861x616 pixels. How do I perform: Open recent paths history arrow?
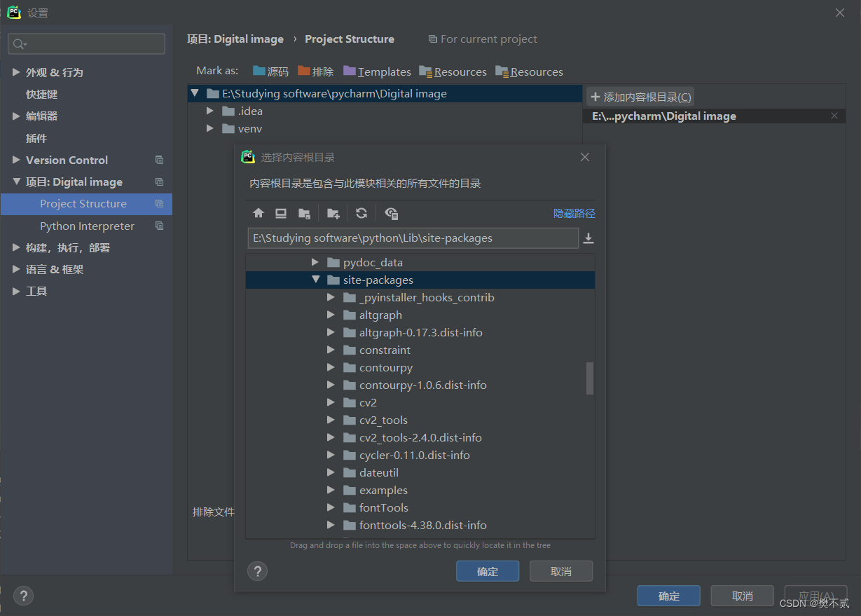pos(588,238)
